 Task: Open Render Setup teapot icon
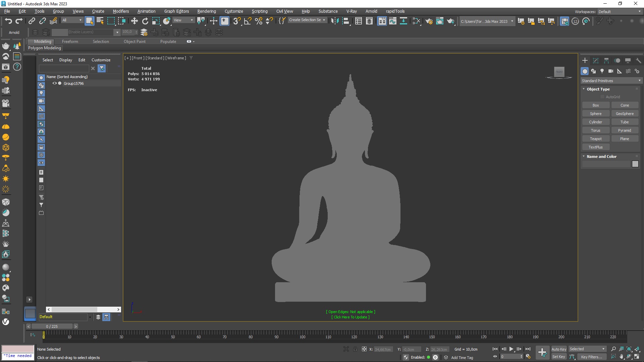(429, 21)
